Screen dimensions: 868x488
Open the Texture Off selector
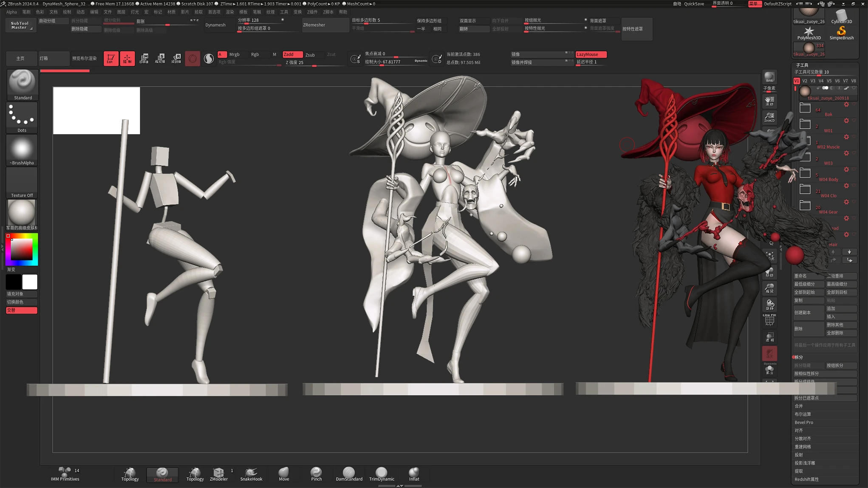pyautogui.click(x=22, y=183)
